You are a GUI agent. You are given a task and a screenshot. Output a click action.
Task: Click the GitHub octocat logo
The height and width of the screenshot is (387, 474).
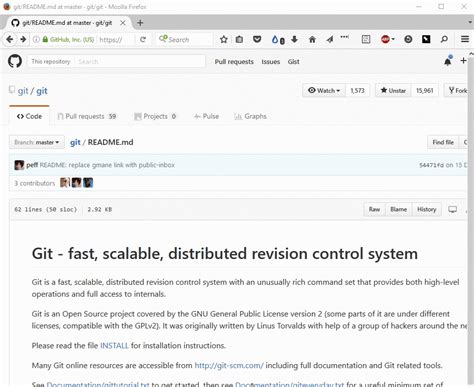coord(15,61)
